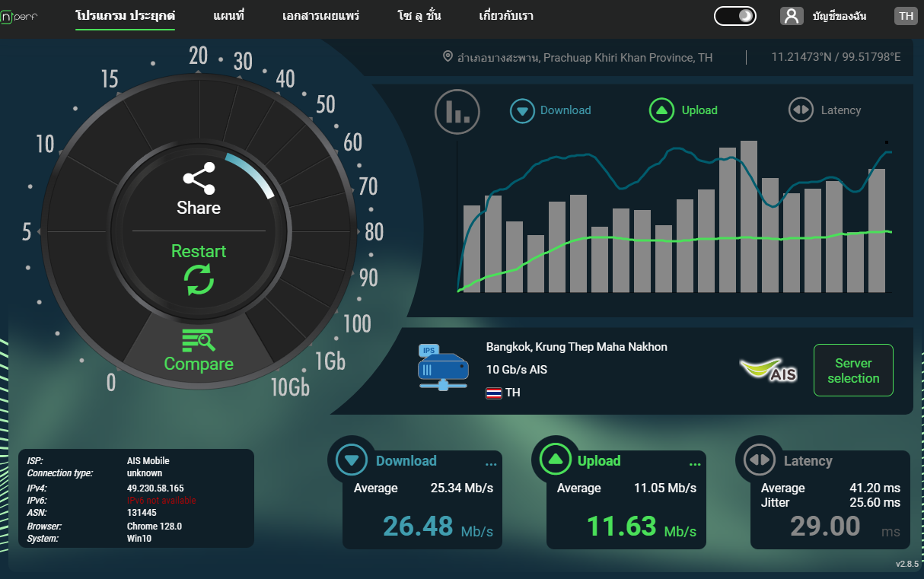Toggle the Download graph series
The width and height of the screenshot is (924, 579).
tap(550, 110)
